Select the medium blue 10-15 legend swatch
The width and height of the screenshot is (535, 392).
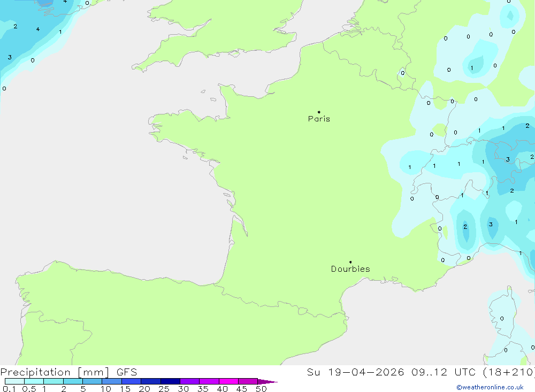pos(112,381)
